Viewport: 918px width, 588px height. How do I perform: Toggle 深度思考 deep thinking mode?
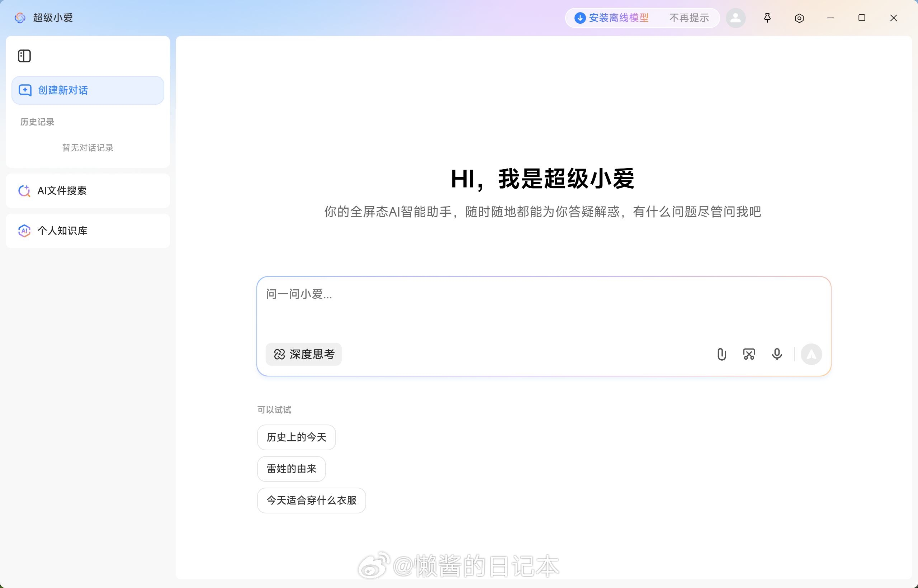[304, 354]
